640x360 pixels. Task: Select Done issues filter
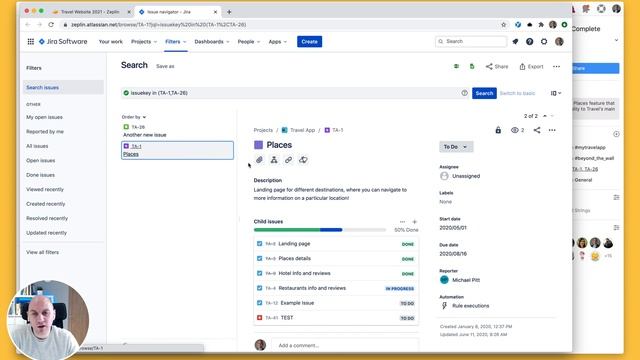(x=40, y=175)
